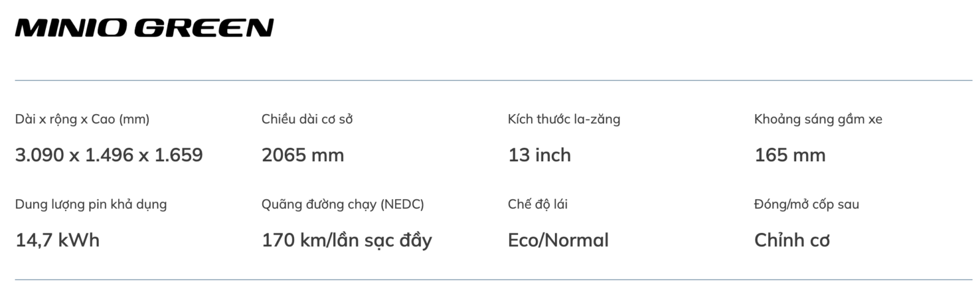
Task: Click the word MINIO in the title
Action: click(72, 28)
